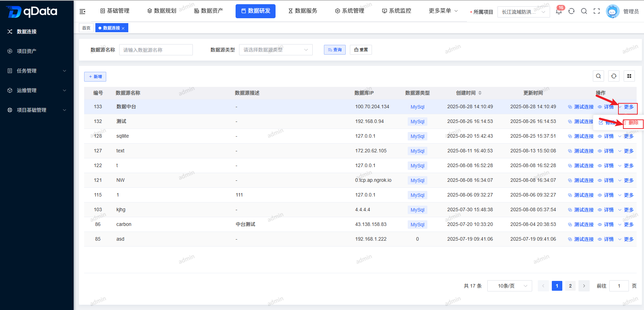
Task: Switch to 数据资产 top menu
Action: [x=209, y=11]
